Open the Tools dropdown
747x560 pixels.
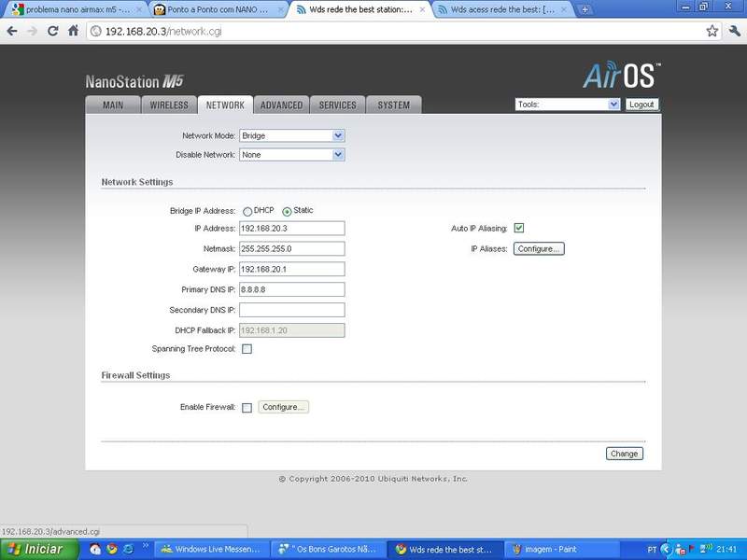(568, 105)
